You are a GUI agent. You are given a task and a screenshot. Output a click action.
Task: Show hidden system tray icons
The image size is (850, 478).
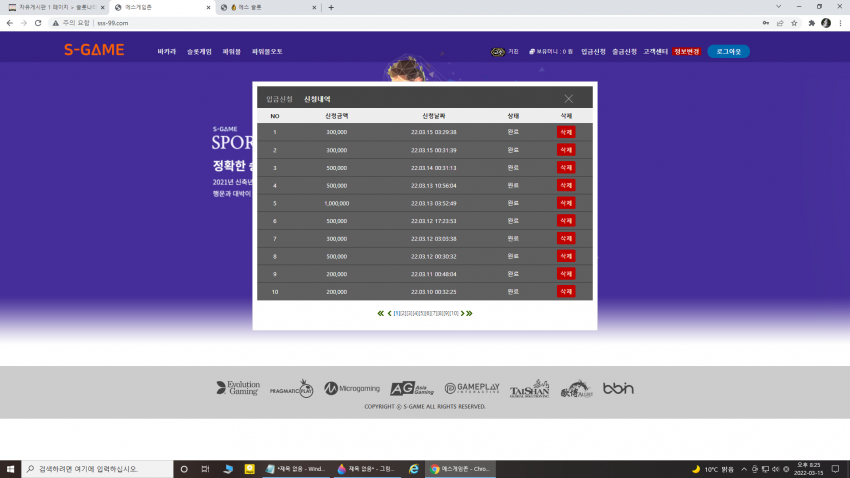[744, 469]
